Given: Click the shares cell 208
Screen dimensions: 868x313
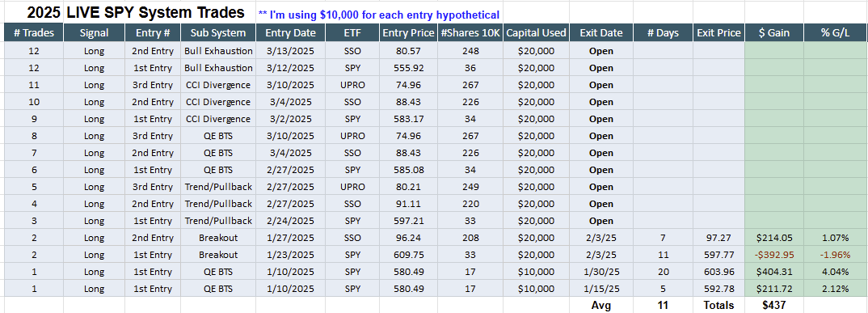Looking at the screenshot, I should tap(470, 238).
